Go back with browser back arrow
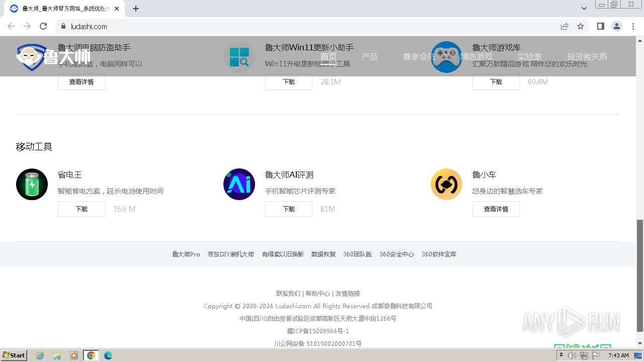 click(x=11, y=26)
